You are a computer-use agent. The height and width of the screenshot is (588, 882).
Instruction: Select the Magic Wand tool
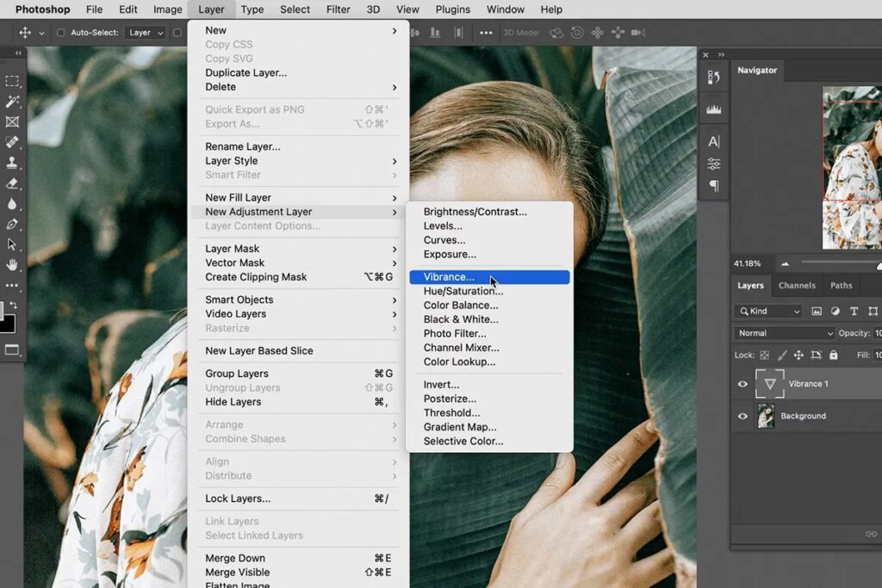click(x=12, y=102)
